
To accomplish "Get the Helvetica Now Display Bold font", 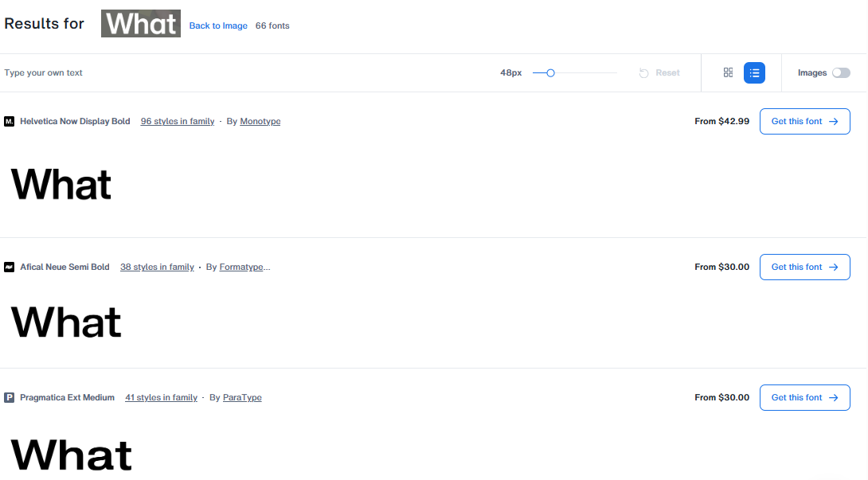I will [x=804, y=121].
